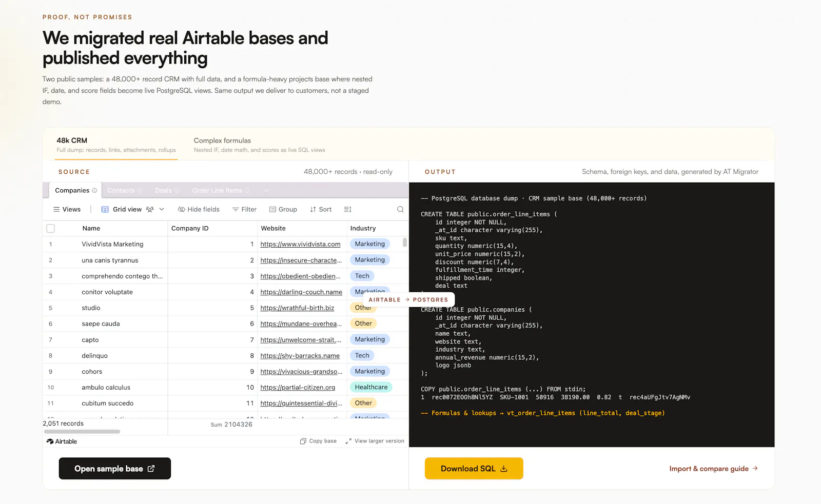
Task: Click arrow icon after Import & compare guide
Action: pyautogui.click(x=755, y=469)
